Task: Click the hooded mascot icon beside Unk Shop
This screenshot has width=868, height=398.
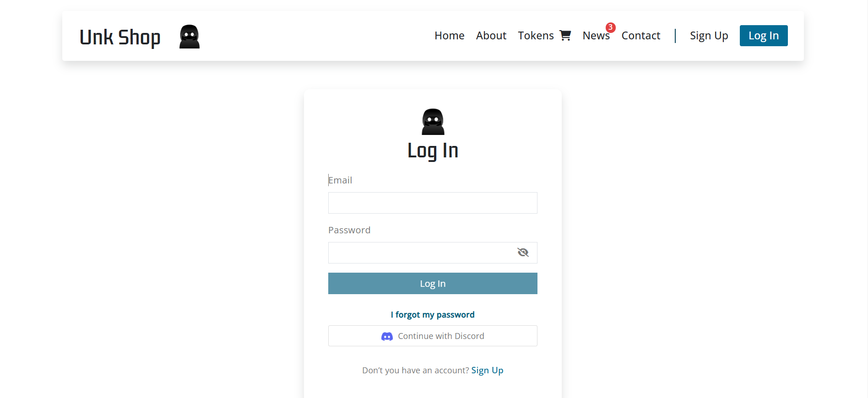Action: 190,37
